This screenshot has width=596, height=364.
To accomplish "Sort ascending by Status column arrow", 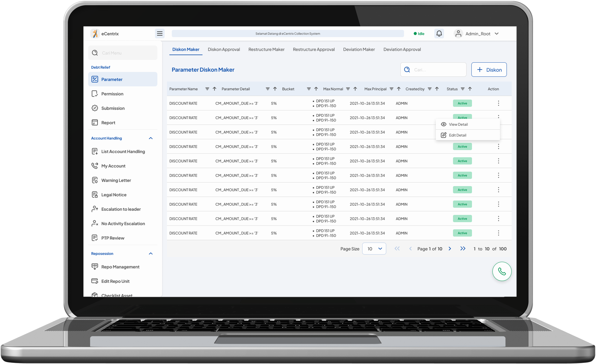I will click(x=470, y=89).
